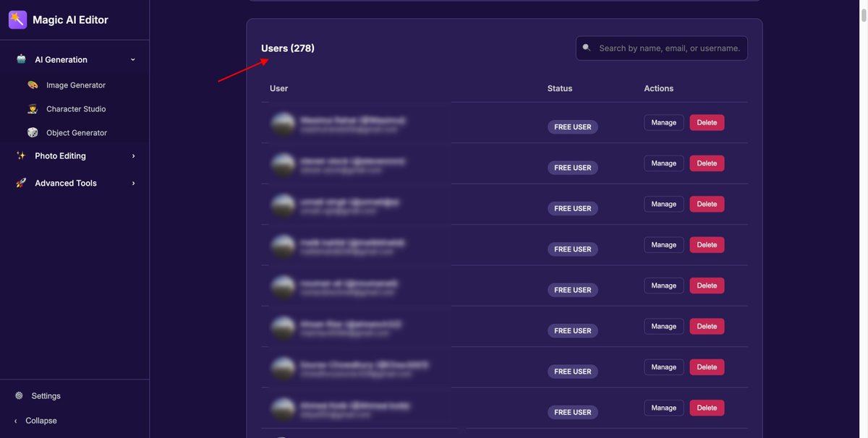Image resolution: width=868 pixels, height=438 pixels.
Task: Select the AI Generation menu label
Action: 61,59
